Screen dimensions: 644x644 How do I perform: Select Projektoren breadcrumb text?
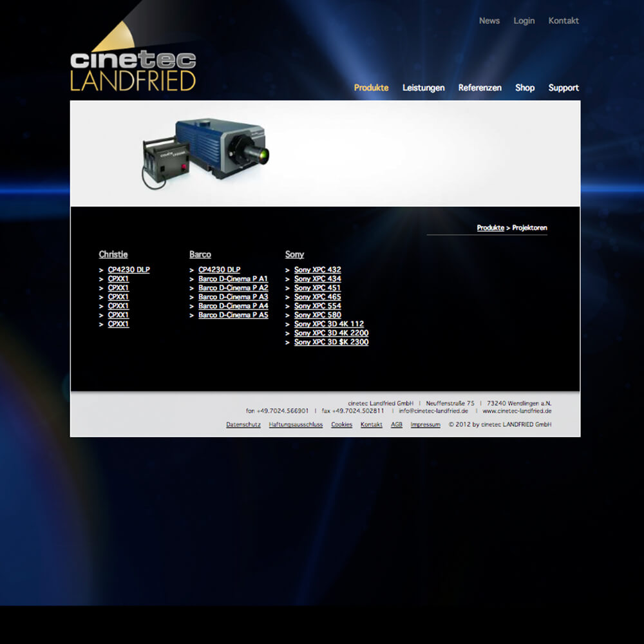pyautogui.click(x=529, y=228)
